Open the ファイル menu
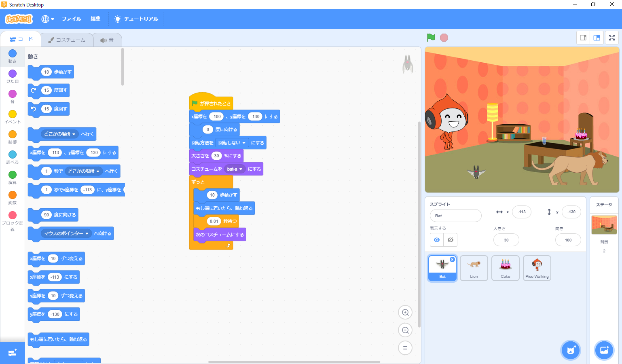Viewport: 622px width, 364px height. pyautogui.click(x=71, y=19)
